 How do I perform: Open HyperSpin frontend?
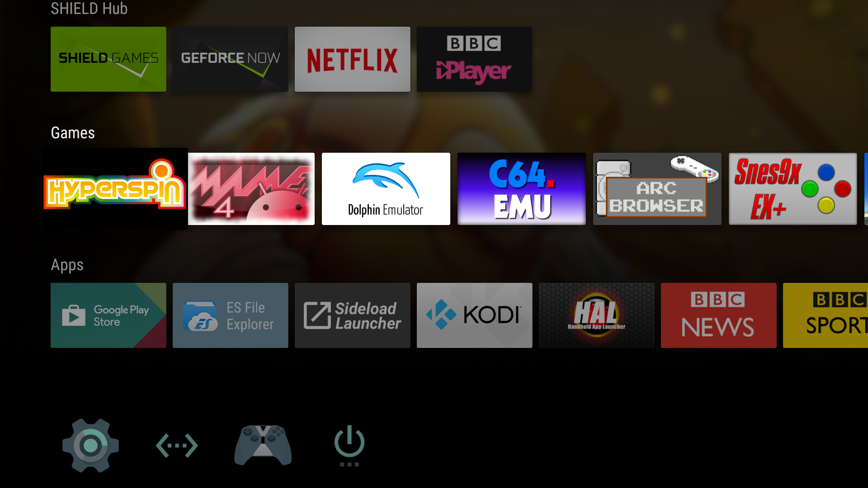(x=114, y=188)
